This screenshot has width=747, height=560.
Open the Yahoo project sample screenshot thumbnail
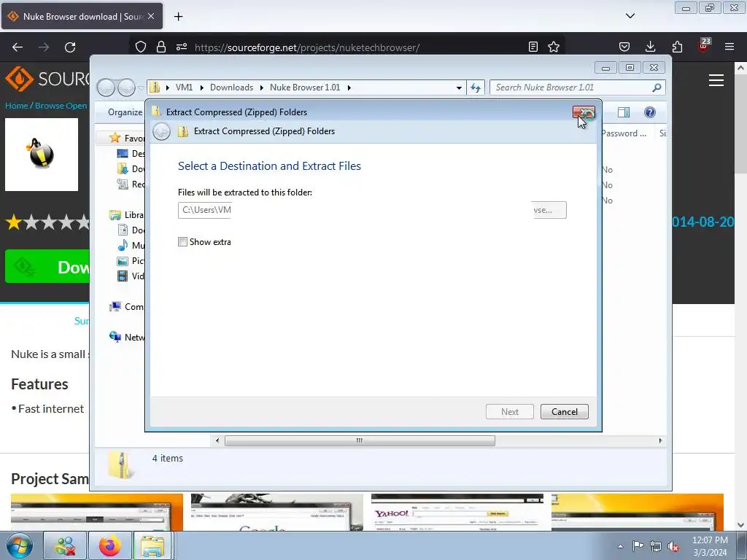[457, 513]
